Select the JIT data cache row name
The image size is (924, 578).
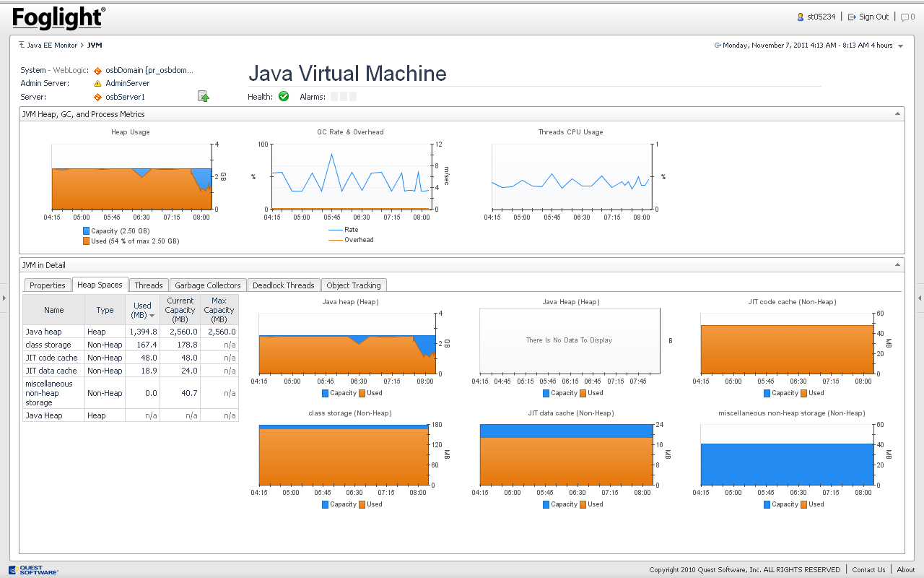tap(51, 371)
